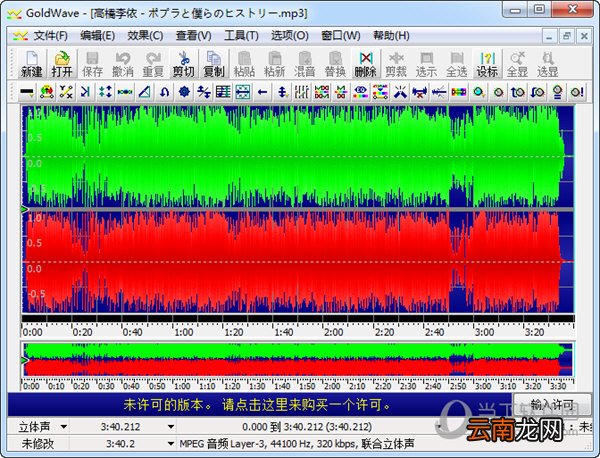Screen dimensions: 600x458
Task: Open the Compressor/Expander four-arrows icon
Action: pyautogui.click(x=105, y=92)
